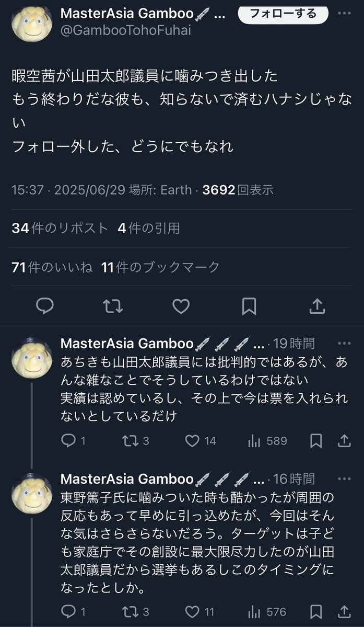View analytics showing 589 views

click(267, 441)
